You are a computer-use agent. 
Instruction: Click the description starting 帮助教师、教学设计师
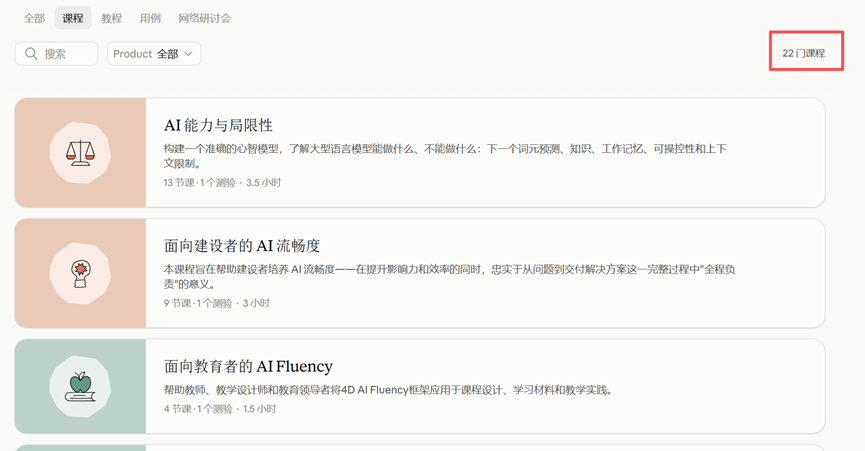tap(388, 390)
